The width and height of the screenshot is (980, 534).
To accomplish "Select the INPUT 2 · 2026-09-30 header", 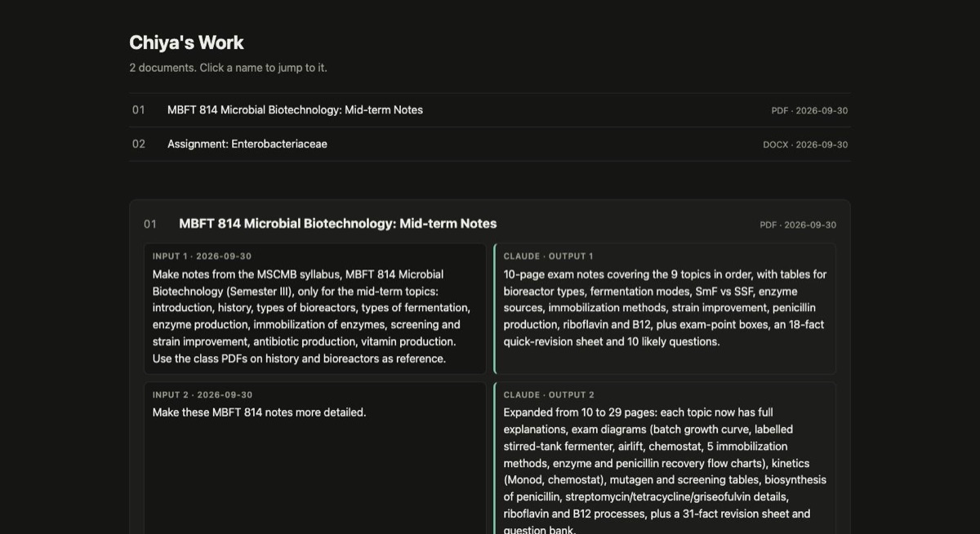I will pos(203,395).
